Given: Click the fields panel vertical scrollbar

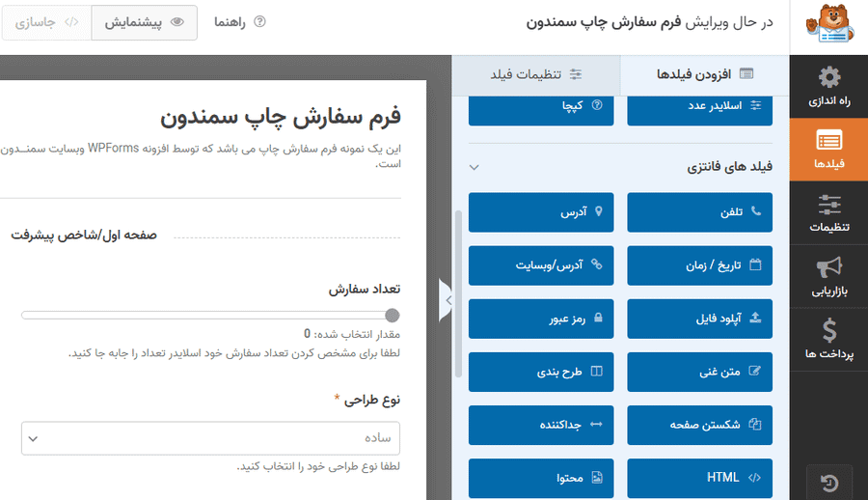Looking at the screenshot, I should coord(458,293).
